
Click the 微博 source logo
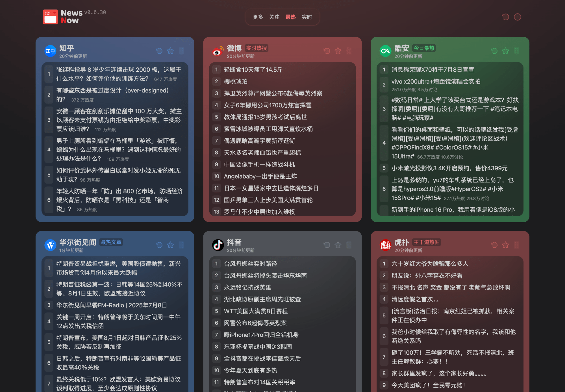(x=218, y=51)
